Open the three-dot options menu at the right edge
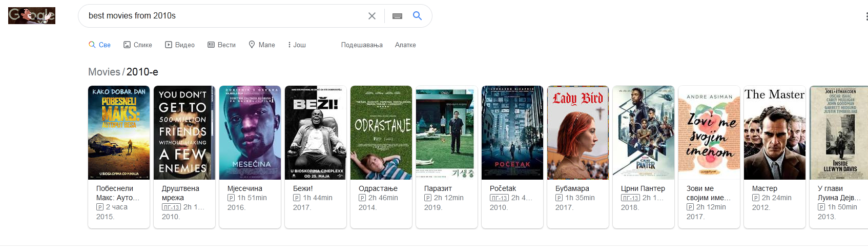868x251 pixels. 866,16
